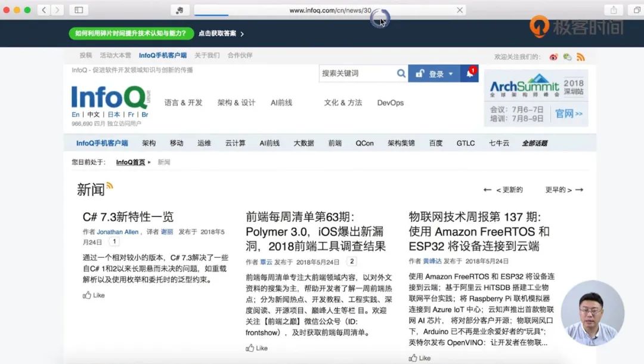This screenshot has height=364, width=644.
Task: Open author Jonathan Allen link
Action: click(x=117, y=232)
